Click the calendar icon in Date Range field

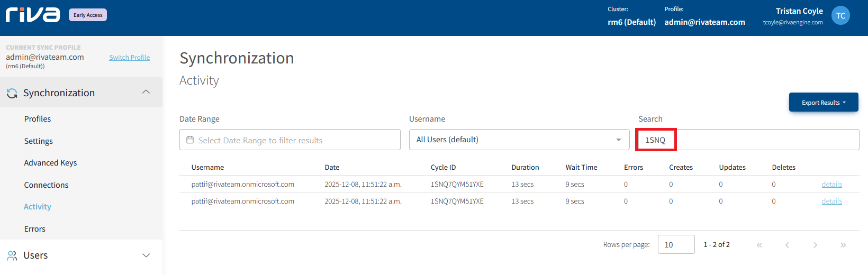[190, 140]
